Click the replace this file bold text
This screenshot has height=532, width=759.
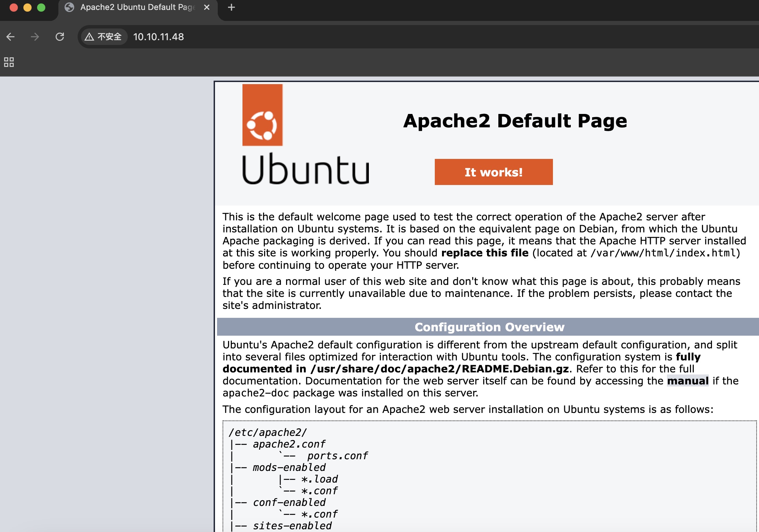point(485,253)
